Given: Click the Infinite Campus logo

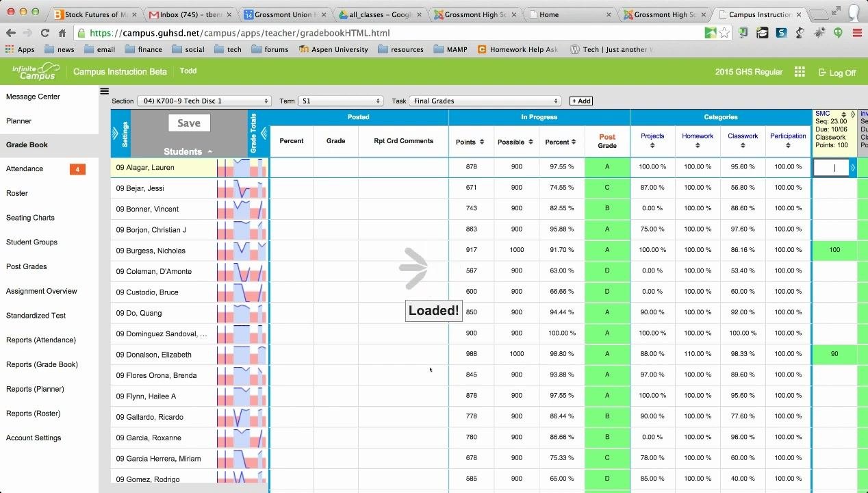Looking at the screenshot, I should (x=36, y=71).
